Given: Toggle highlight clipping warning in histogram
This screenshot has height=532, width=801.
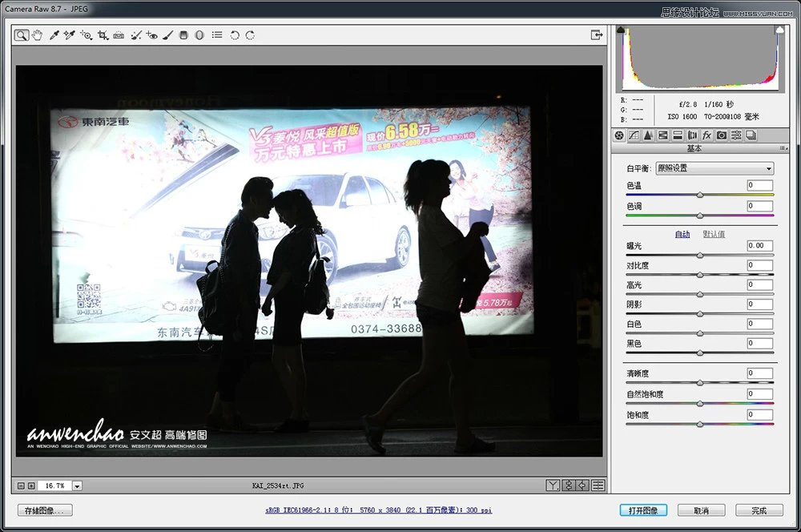Looking at the screenshot, I should click(779, 30).
